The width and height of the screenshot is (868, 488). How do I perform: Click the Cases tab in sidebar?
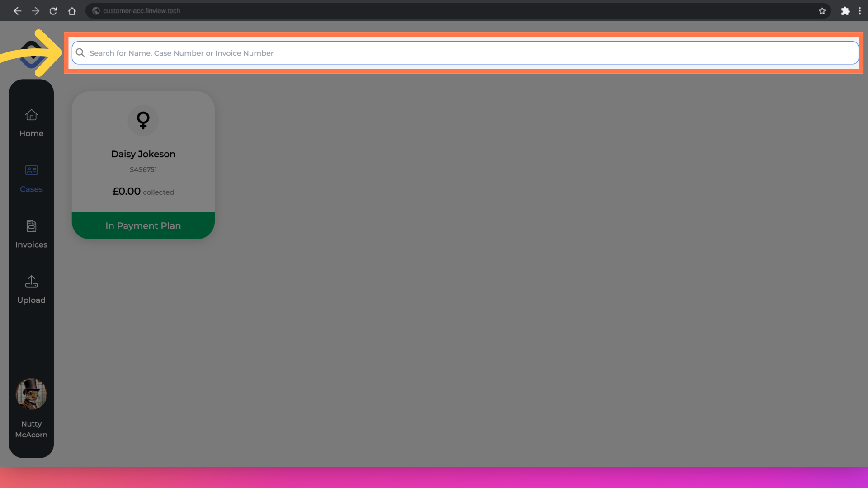pos(31,178)
